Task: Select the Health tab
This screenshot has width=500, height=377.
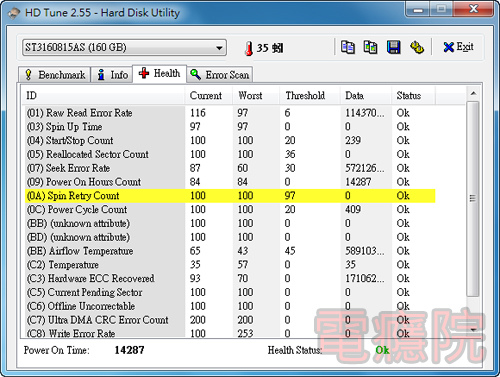Action: pyautogui.click(x=159, y=73)
